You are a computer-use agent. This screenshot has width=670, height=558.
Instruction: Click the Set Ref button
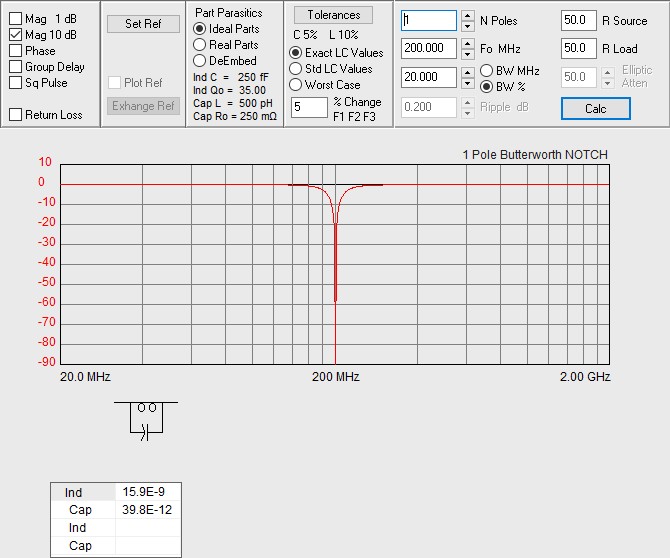[143, 24]
